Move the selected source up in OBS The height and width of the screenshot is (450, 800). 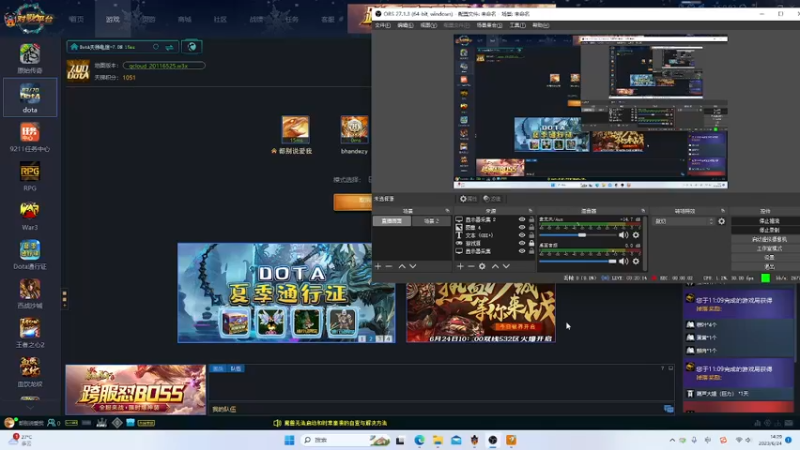pyautogui.click(x=495, y=266)
